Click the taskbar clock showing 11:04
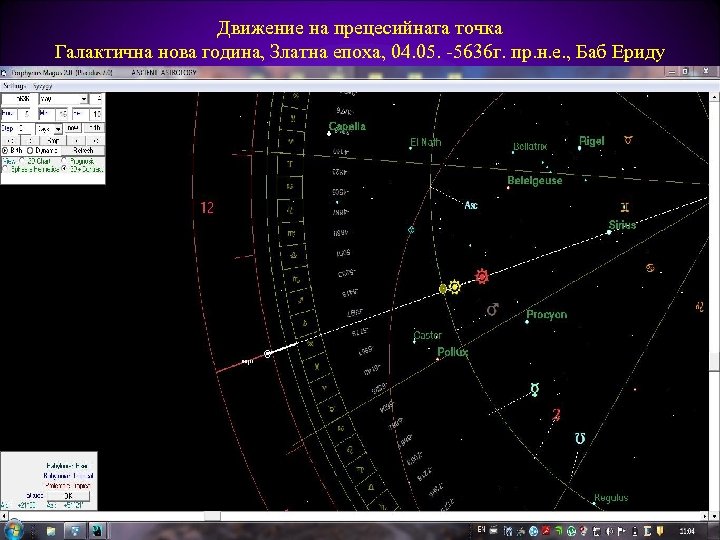720x540 pixels. click(x=687, y=531)
